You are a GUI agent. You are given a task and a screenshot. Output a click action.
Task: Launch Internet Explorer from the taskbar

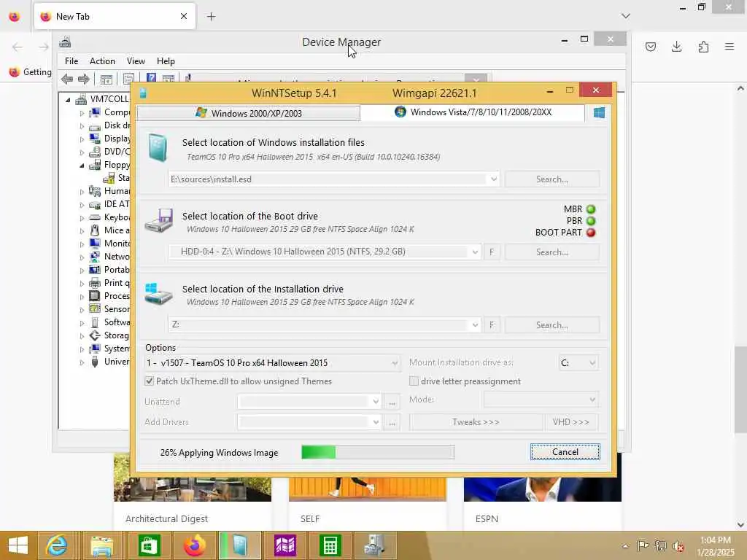coord(56,545)
